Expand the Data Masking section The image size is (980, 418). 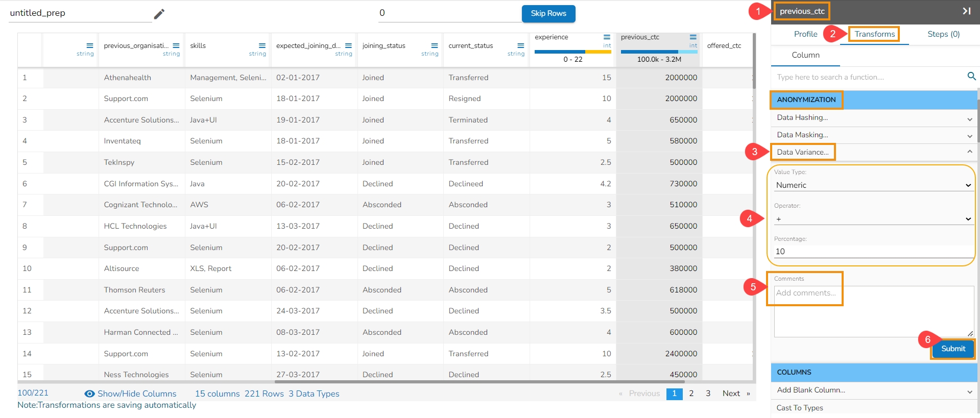tap(873, 135)
